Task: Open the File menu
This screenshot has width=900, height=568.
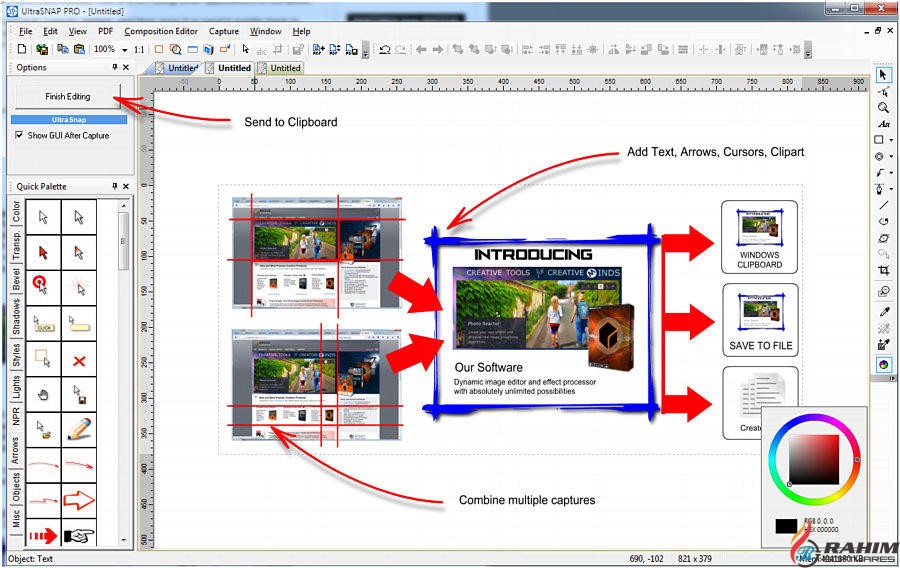Action: (26, 31)
